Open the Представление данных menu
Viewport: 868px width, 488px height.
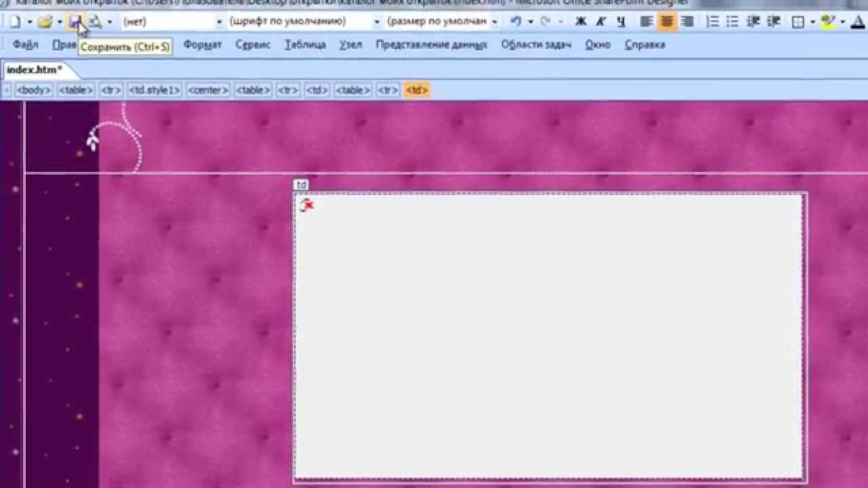431,45
